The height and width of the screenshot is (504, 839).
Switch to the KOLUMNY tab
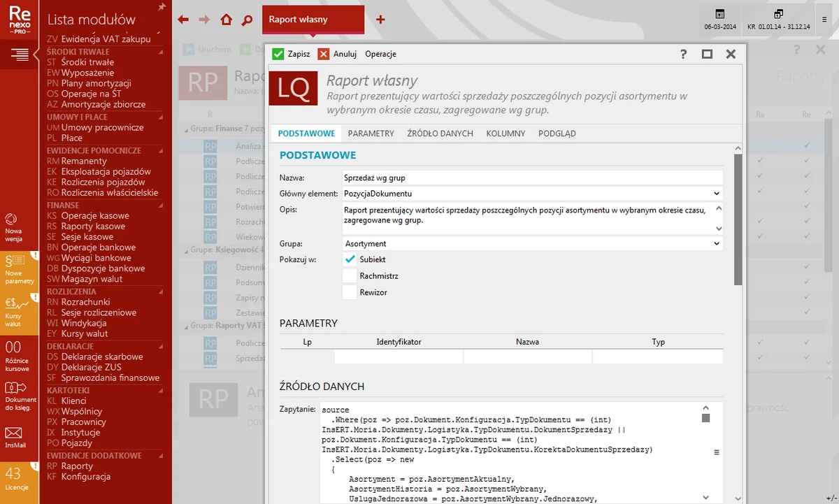[505, 134]
